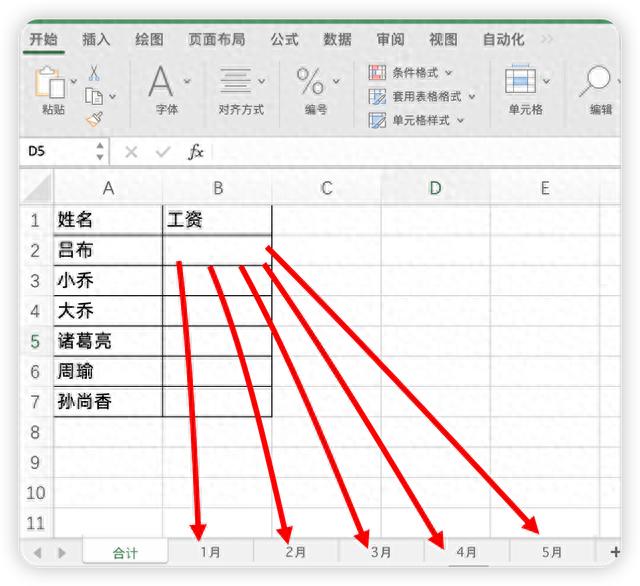This screenshot has height=586, width=640.
Task: Open the 3月 sheet tab
Action: 381,552
